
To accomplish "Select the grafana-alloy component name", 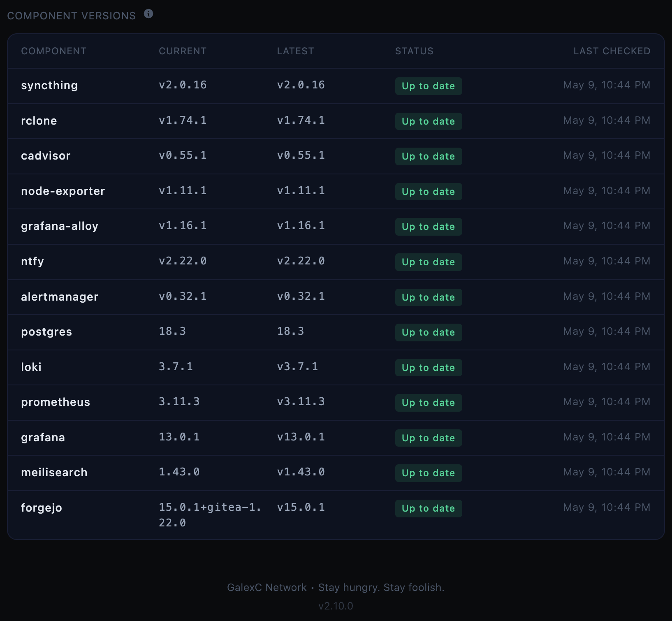I will click(x=60, y=226).
